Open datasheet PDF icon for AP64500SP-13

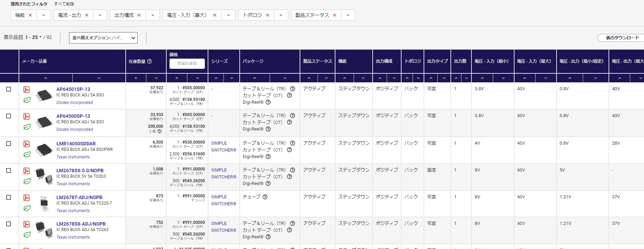pos(27,116)
